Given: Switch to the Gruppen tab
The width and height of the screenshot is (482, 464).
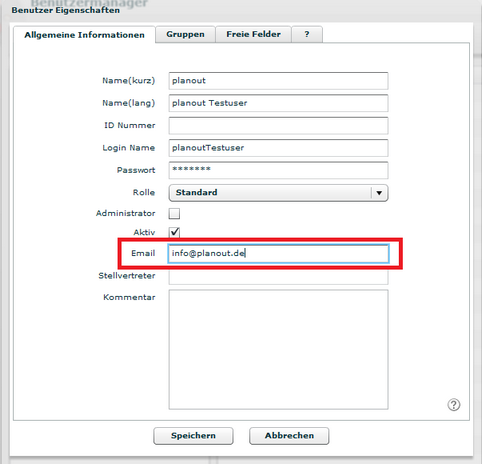Looking at the screenshot, I should click(x=185, y=34).
